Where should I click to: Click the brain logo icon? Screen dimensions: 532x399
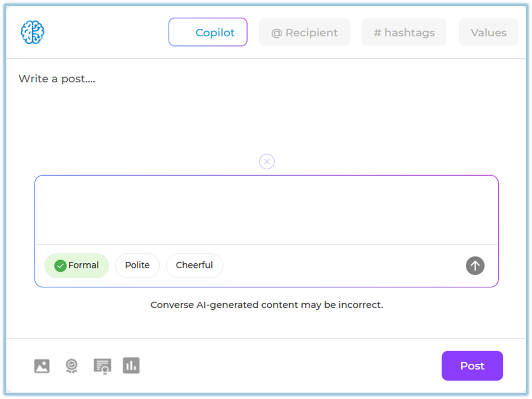tap(33, 33)
